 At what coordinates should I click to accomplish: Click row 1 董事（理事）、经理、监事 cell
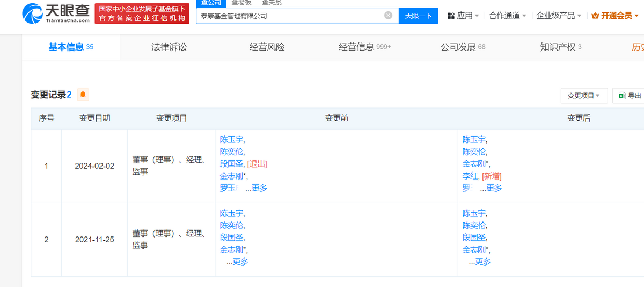tap(170, 166)
